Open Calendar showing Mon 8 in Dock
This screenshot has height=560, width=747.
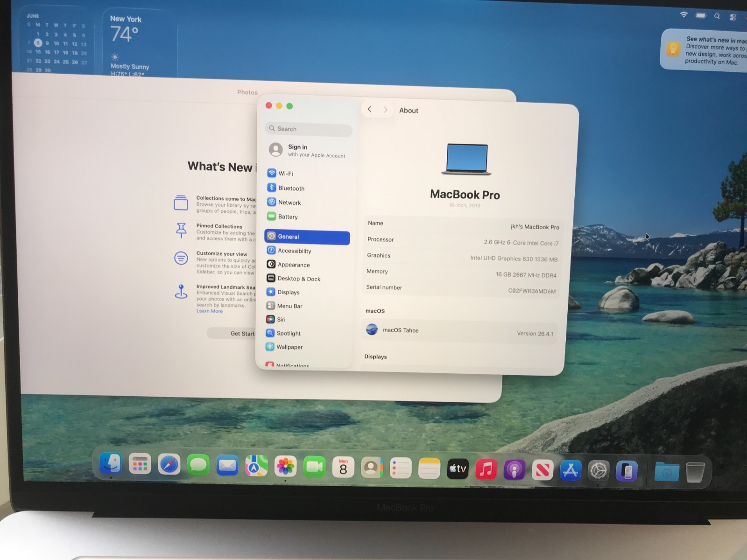[343, 468]
